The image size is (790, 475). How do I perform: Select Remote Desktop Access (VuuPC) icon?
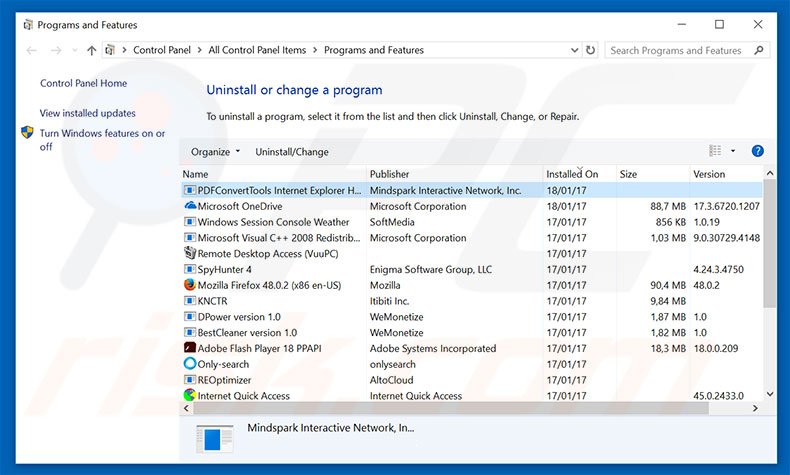coord(189,253)
